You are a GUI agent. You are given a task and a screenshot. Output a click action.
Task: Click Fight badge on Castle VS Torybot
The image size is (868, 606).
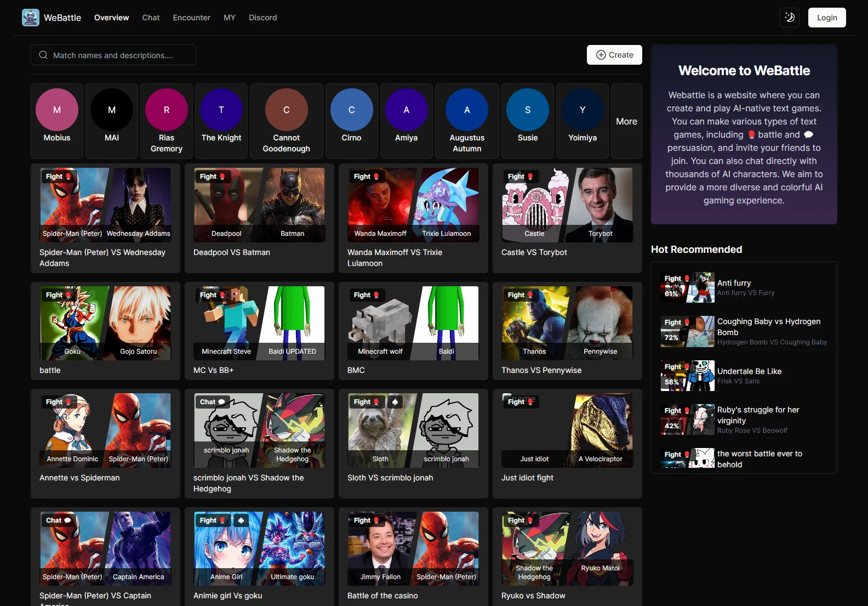tap(521, 177)
